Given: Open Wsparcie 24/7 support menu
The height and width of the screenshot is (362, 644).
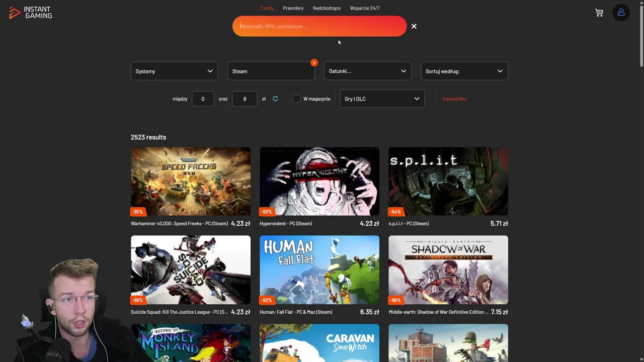Looking at the screenshot, I should pos(365,8).
